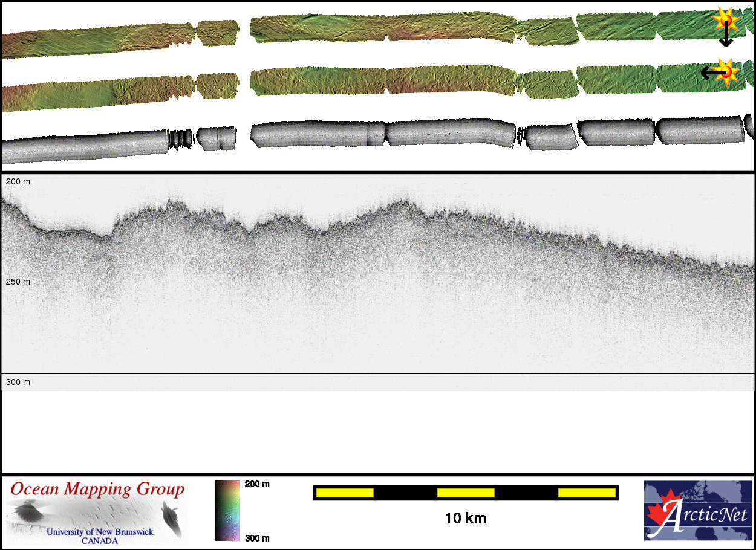This screenshot has width=756, height=550.
Task: Open the Ocean Mapping Group title link
Action: 97,489
